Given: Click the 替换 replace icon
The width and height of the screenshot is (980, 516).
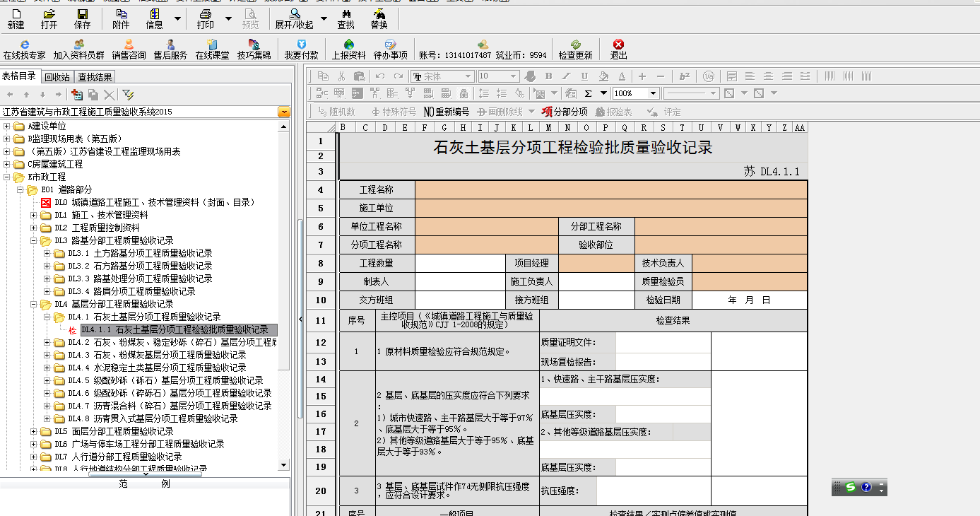Looking at the screenshot, I should 379,18.
